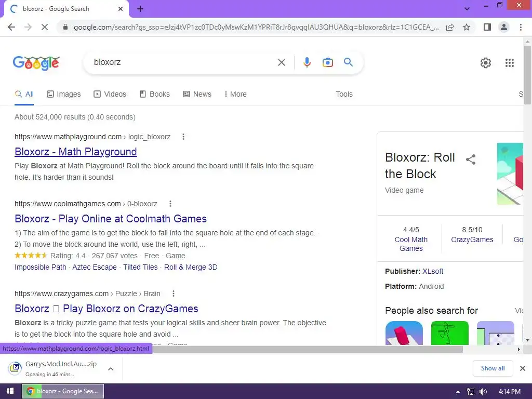Image resolution: width=532 pixels, height=399 pixels.
Task: Select the Platform: Android text
Action: click(x=414, y=286)
